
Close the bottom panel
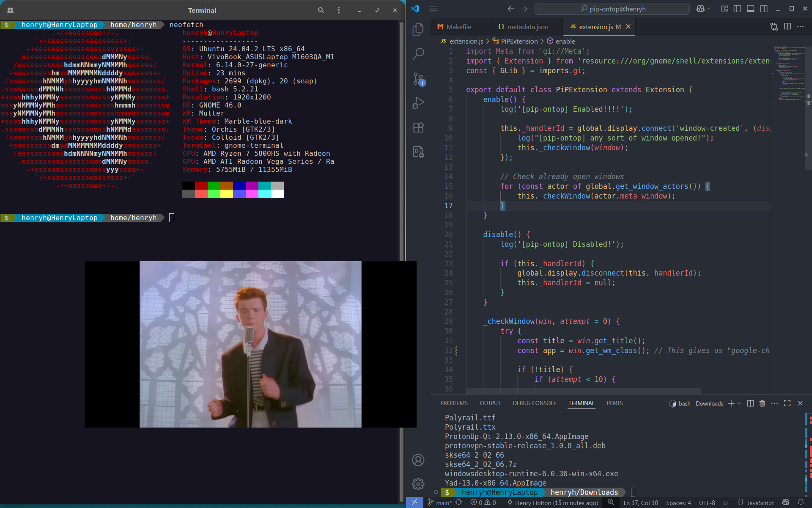(x=800, y=403)
